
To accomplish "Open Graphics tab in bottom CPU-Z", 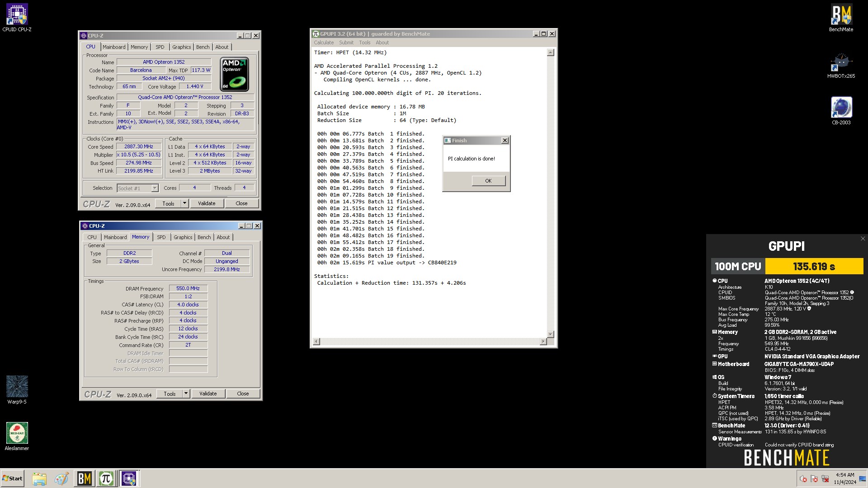I will tap(183, 237).
